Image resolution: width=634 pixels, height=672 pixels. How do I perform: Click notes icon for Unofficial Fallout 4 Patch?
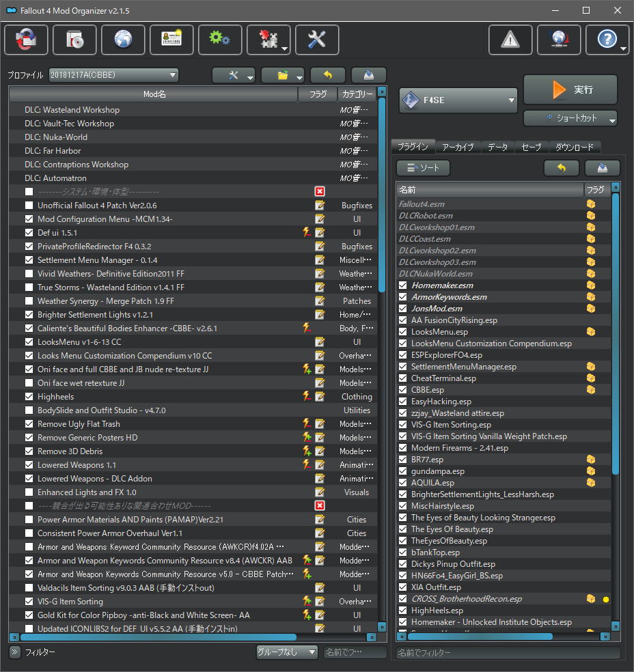[x=320, y=206]
